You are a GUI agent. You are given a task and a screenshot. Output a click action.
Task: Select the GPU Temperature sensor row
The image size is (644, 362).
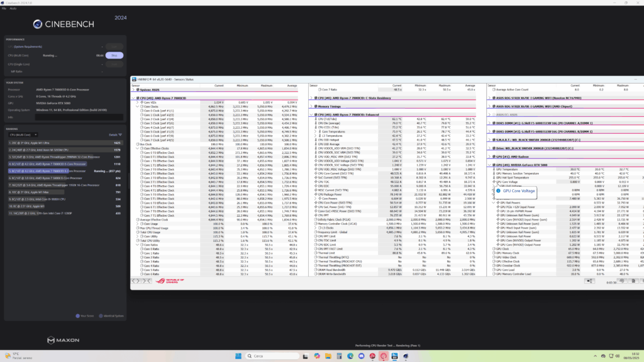[x=565, y=169]
